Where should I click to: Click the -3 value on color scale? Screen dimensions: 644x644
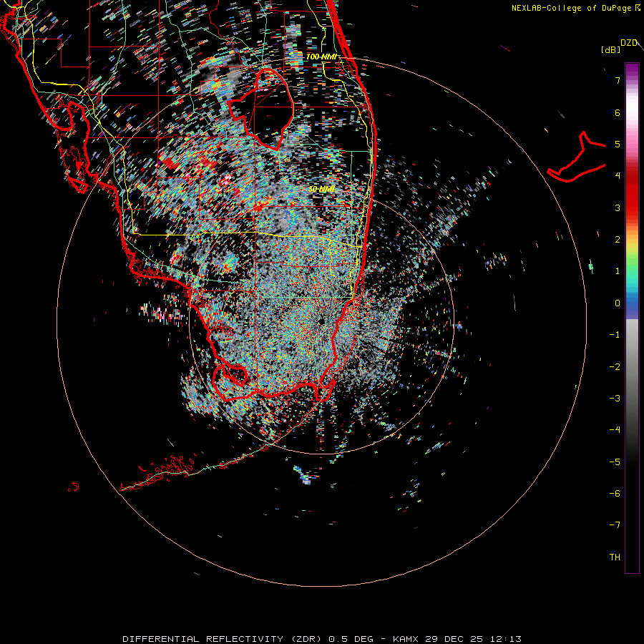tap(615, 398)
